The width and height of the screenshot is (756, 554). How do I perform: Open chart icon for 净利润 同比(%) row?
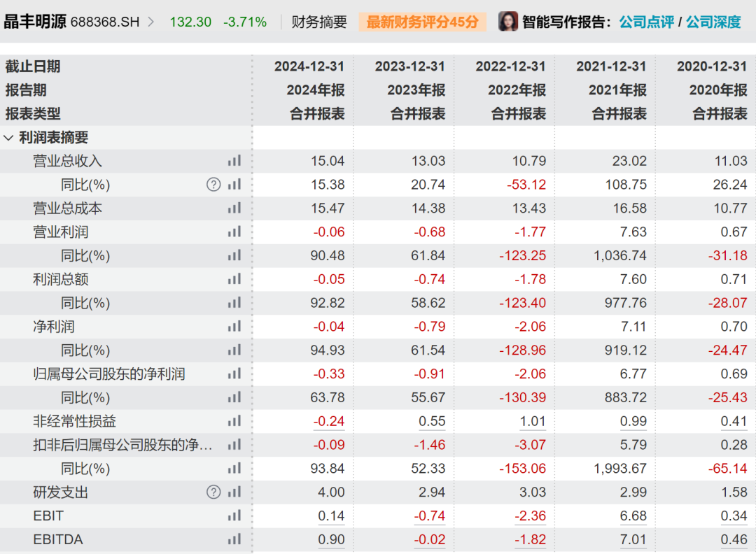(x=234, y=350)
